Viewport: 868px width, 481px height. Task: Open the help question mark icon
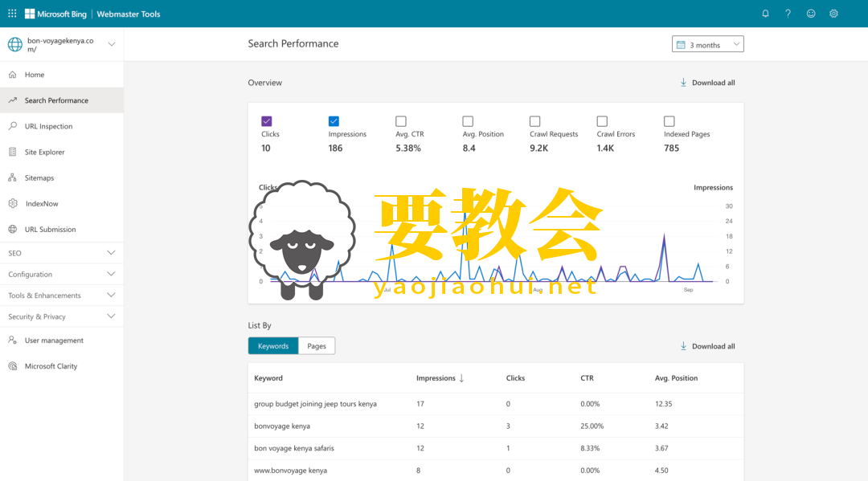(788, 14)
